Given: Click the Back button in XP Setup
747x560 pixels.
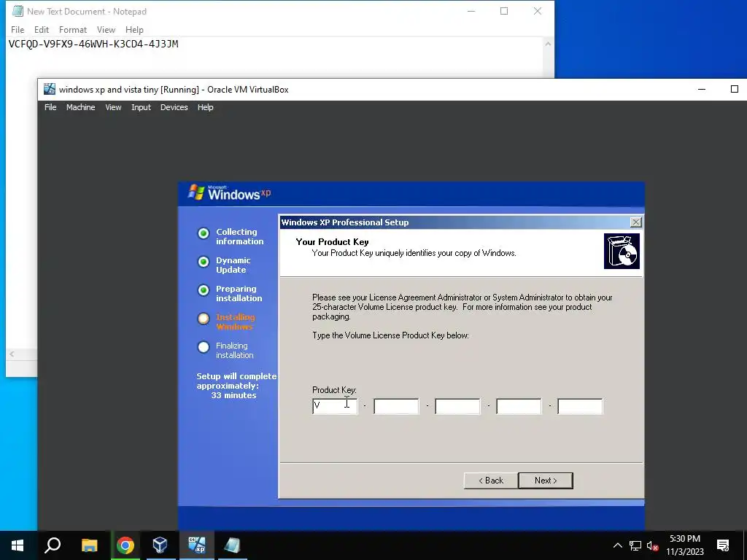Looking at the screenshot, I should coord(491,481).
